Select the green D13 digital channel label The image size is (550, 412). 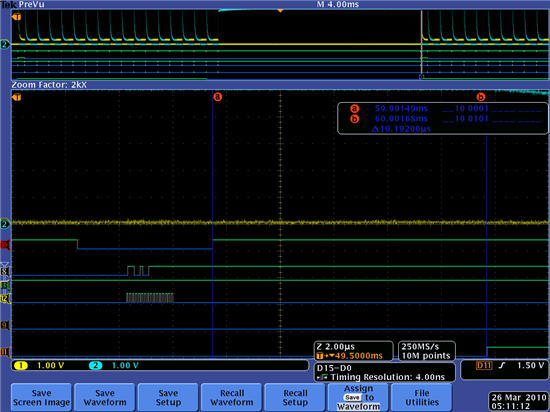[5, 285]
